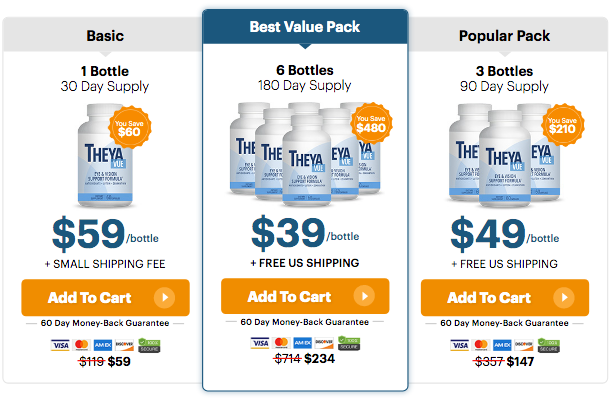This screenshot has height=400, width=611.
Task: Click play arrow icon in Best Value cart button
Action: pos(364,296)
